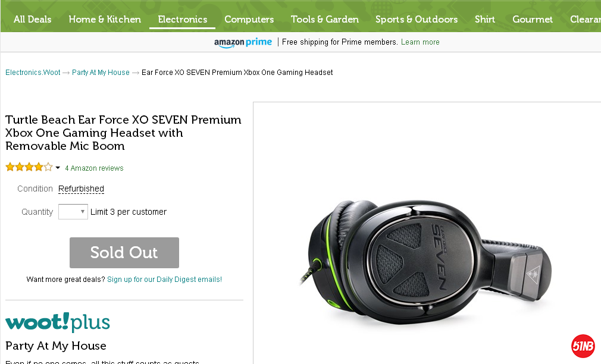Viewport: 601px width, 364px height.
Task: Click the Refurbished condition link
Action: click(81, 189)
